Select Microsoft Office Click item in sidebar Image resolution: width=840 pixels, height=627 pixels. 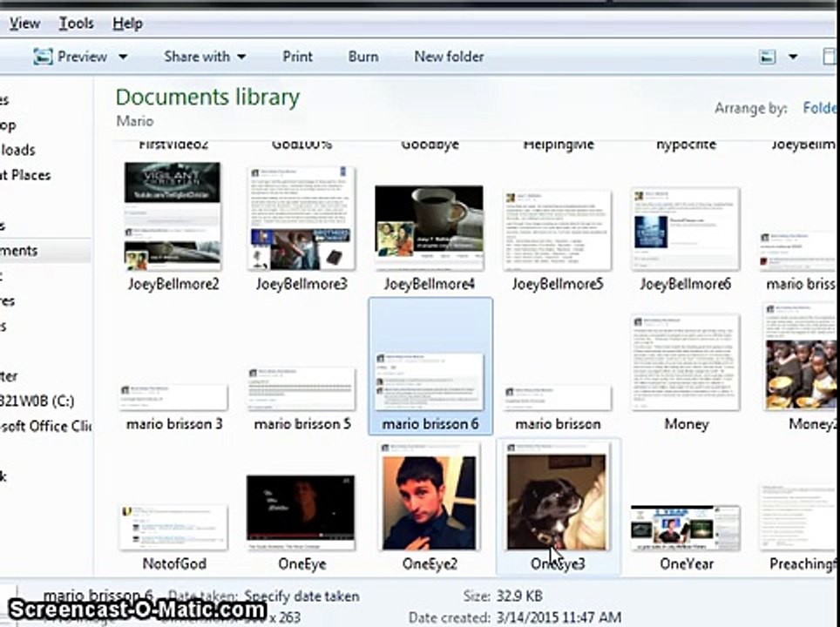click(45, 426)
